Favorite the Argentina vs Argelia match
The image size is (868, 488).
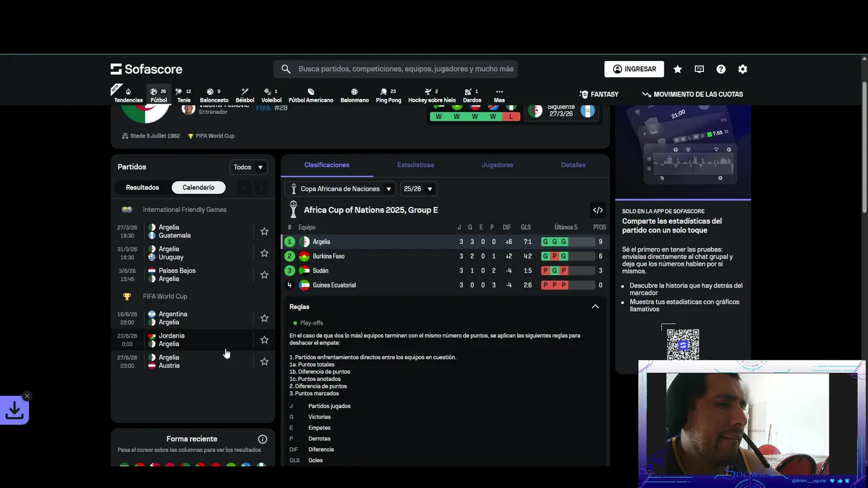click(x=264, y=318)
